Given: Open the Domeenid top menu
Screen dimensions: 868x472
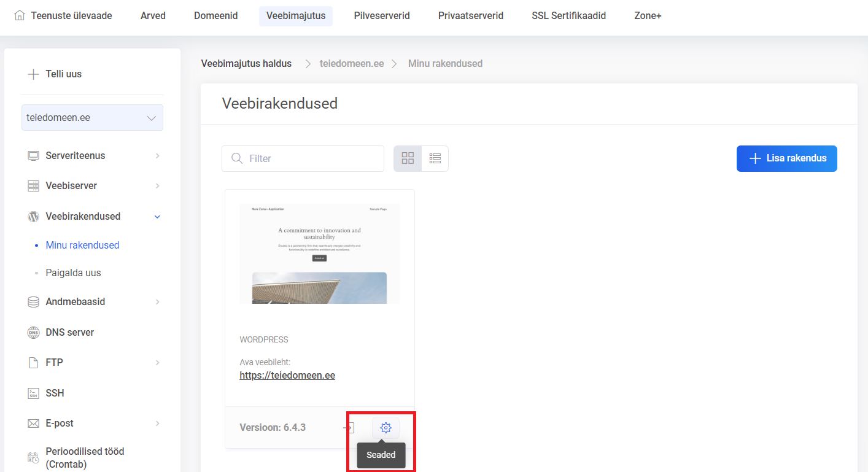Looking at the screenshot, I should (215, 15).
